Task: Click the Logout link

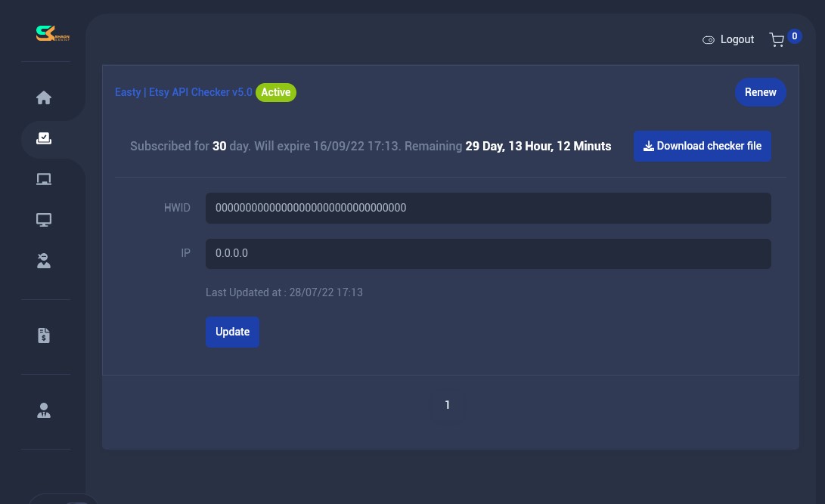Action: pyautogui.click(x=737, y=39)
